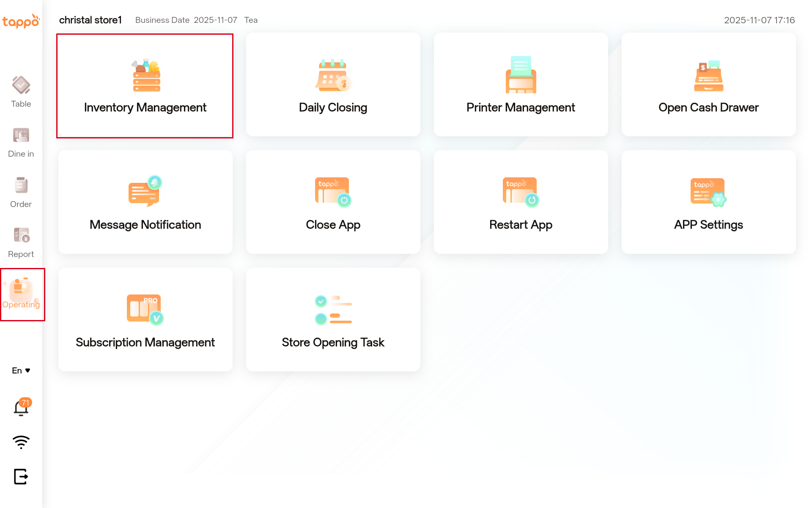Open the Report section
Viewport: 812px width, 508px height.
(x=21, y=242)
